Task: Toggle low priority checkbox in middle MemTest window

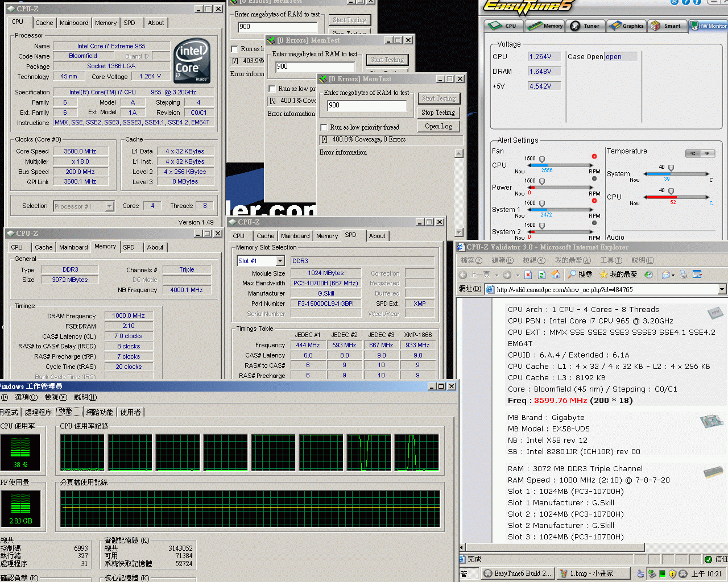Action: (x=272, y=89)
